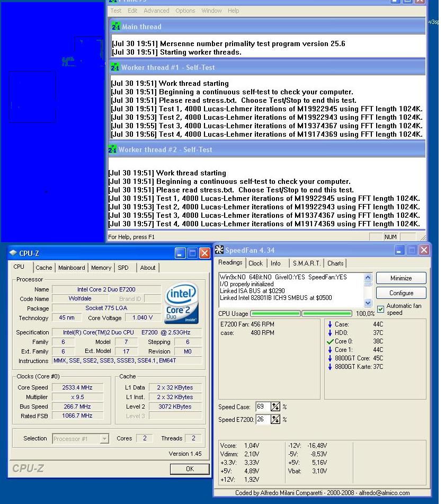This screenshot has width=445, height=504.
Task: Close the CPU-Z window
Action: [204, 253]
